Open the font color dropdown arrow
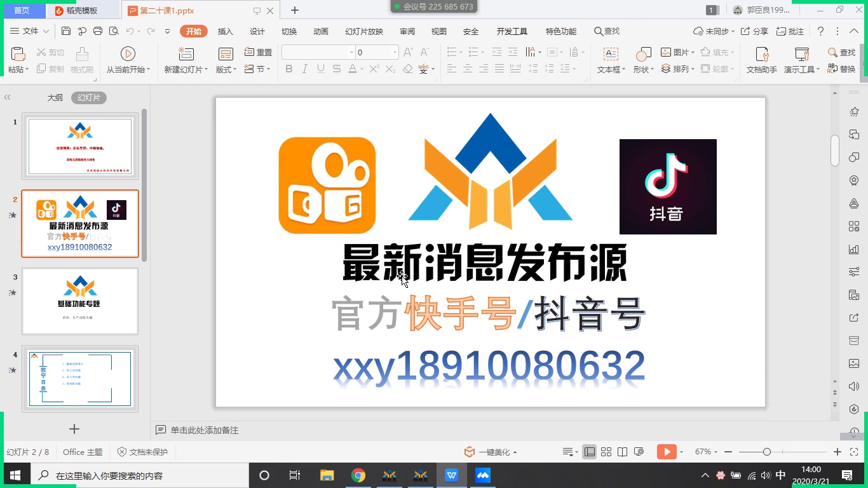Screen dimensions: 868x488 [362, 69]
